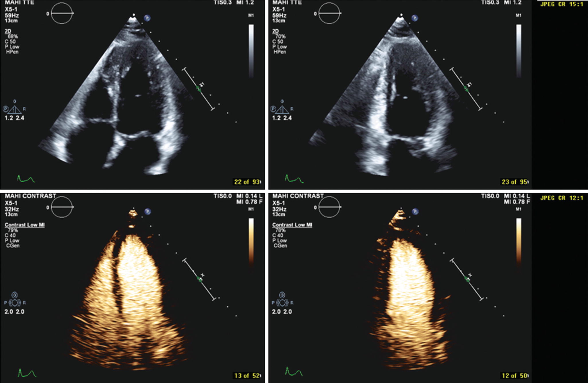Click the frame counter 23 of 95
This screenshot has height=383, width=588.
tap(515, 182)
